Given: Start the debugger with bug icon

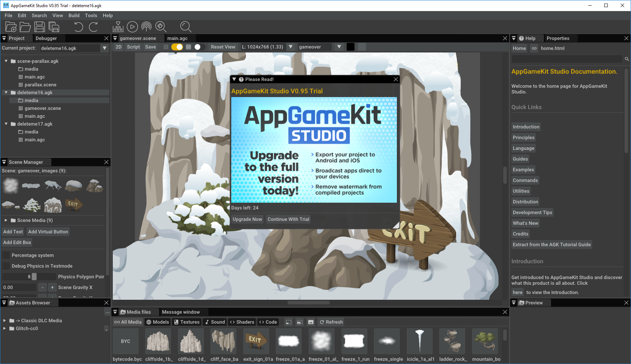Looking at the screenshot, I should [x=161, y=27].
